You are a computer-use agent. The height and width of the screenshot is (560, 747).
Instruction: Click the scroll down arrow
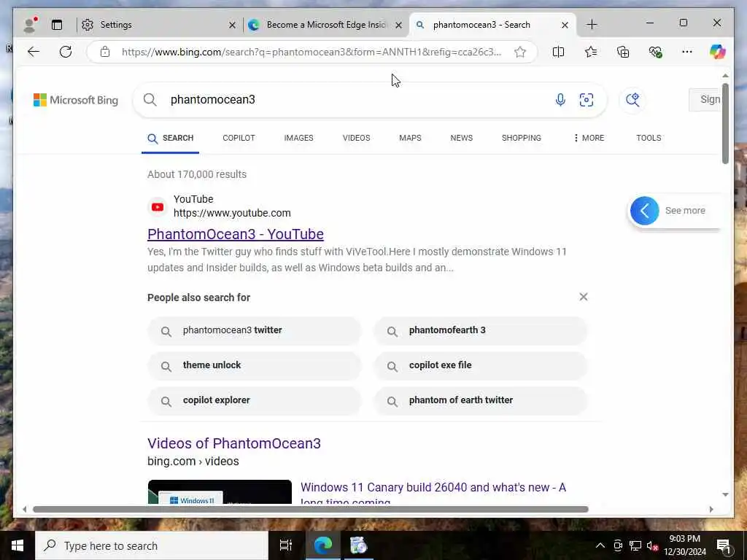click(725, 495)
